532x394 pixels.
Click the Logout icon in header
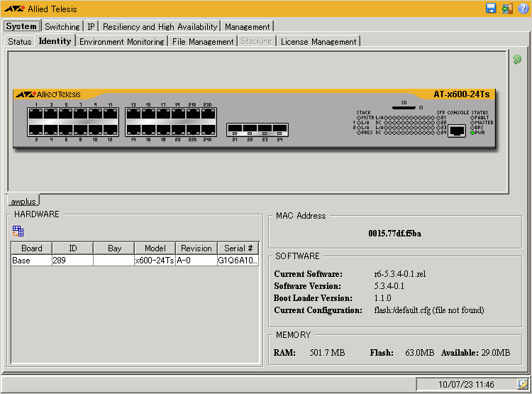coord(507,8)
